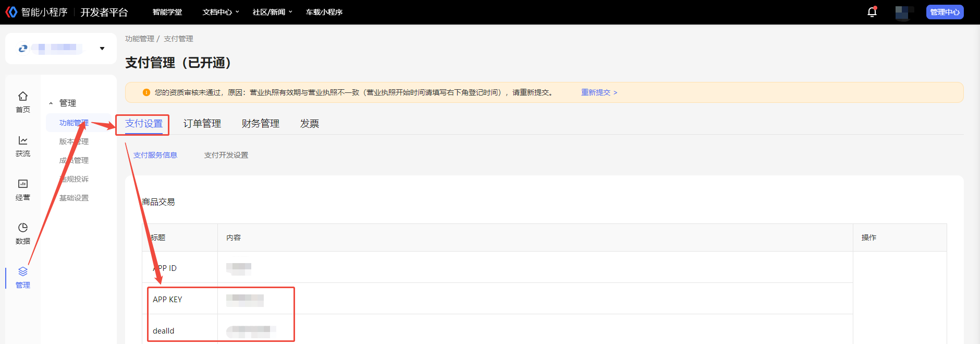Image resolution: width=980 pixels, height=344 pixels.
Task: Select the 支付开发设置 sub-tab
Action: (x=226, y=155)
